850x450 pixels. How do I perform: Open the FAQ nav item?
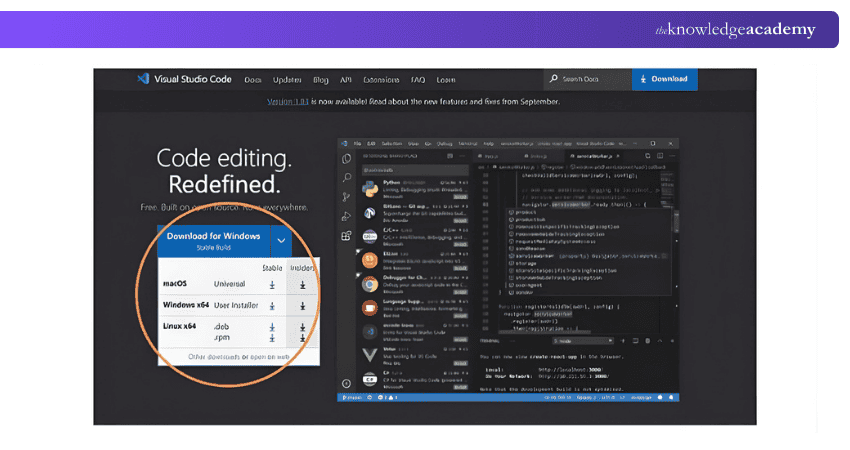coord(418,80)
